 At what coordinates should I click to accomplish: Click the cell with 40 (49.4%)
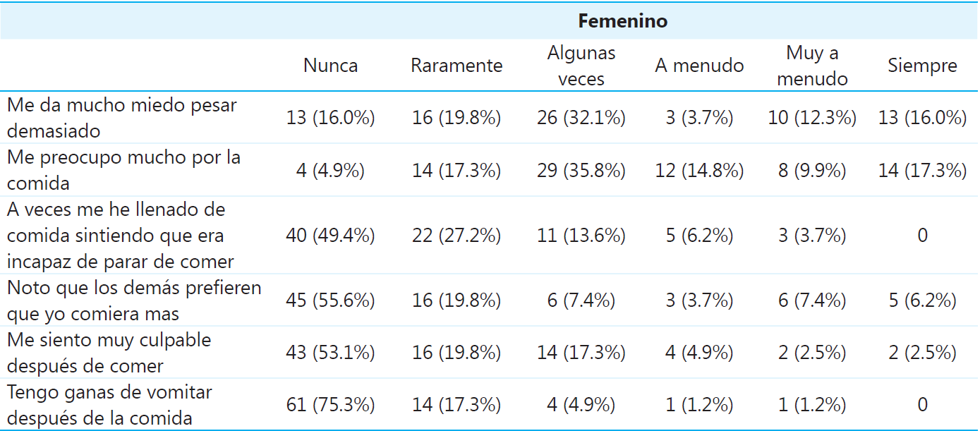[330, 236]
